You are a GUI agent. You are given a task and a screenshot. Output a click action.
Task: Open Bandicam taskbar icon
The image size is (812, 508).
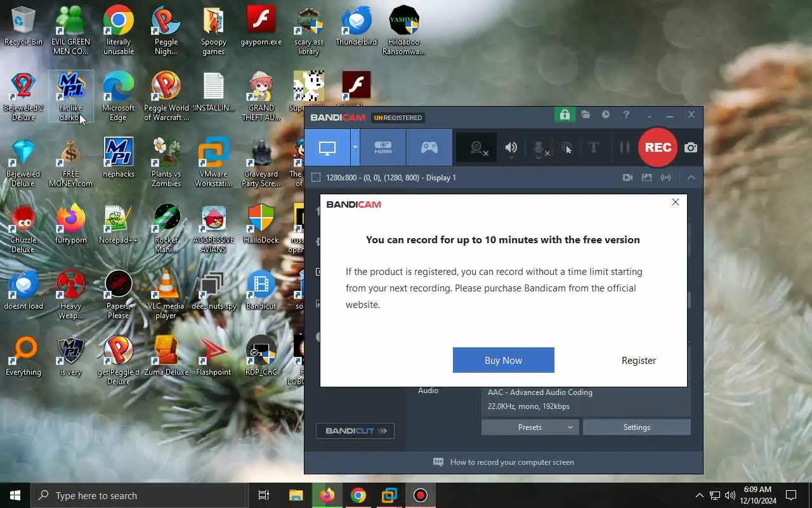pyautogui.click(x=421, y=495)
